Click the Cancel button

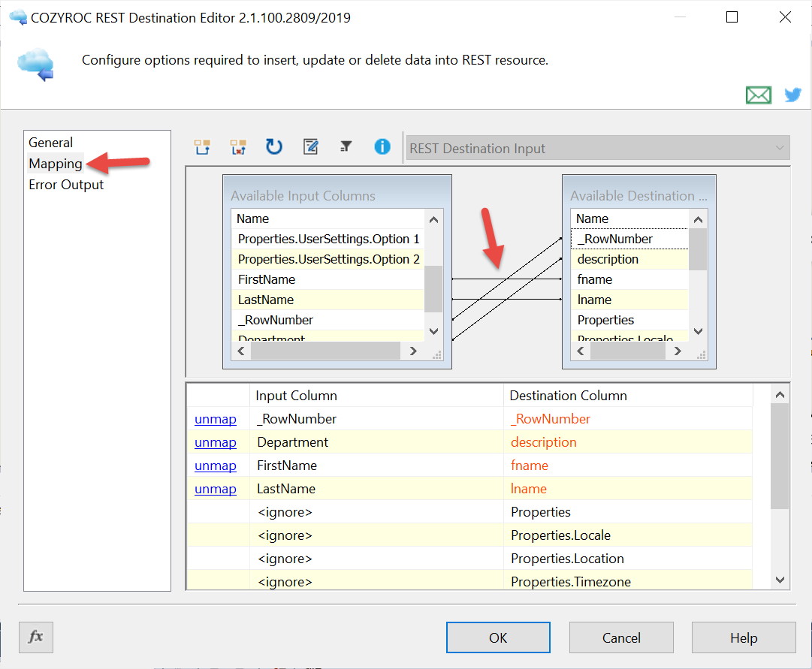point(621,637)
